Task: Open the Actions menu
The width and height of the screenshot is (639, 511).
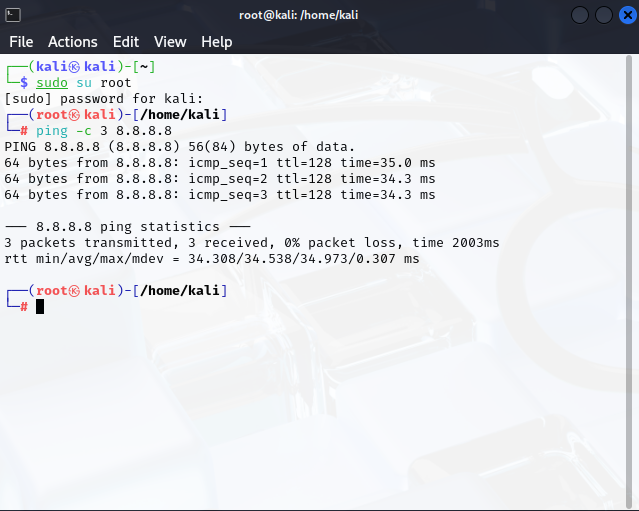Action: (73, 42)
